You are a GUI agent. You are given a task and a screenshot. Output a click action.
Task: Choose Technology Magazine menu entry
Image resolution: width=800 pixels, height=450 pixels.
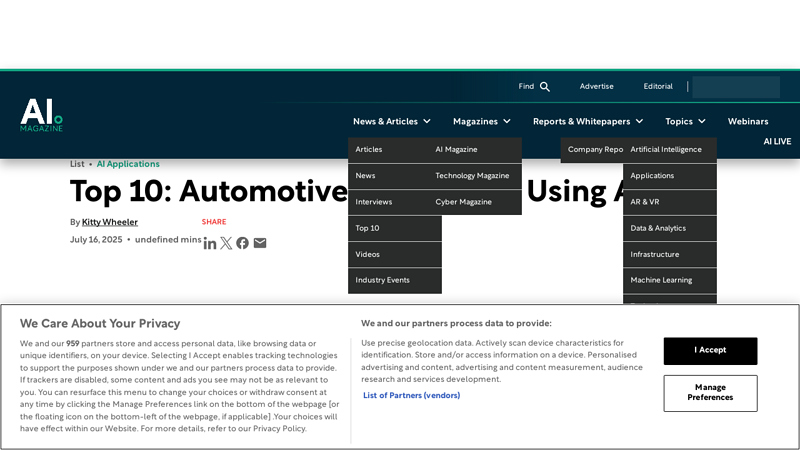point(474,176)
